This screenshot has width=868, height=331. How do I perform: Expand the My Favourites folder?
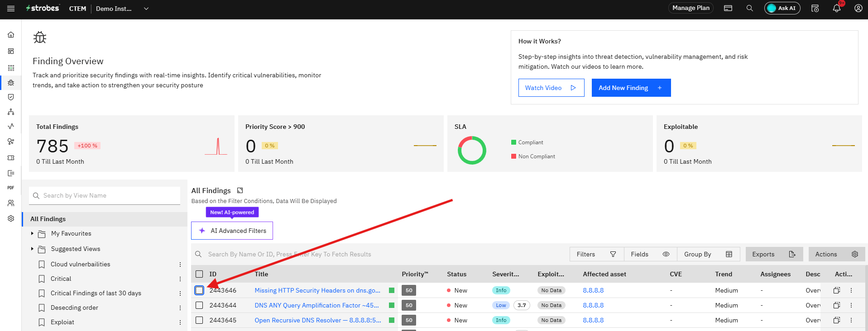[32, 233]
